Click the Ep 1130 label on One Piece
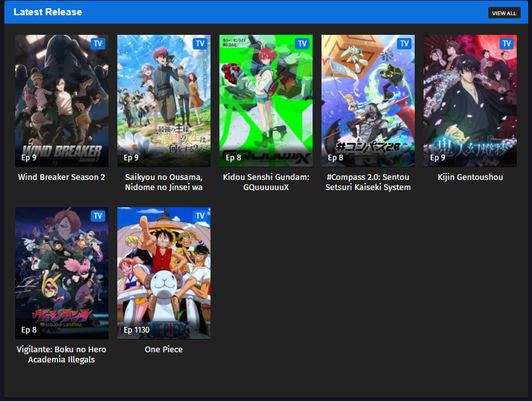The height and width of the screenshot is (401, 532). tap(136, 330)
